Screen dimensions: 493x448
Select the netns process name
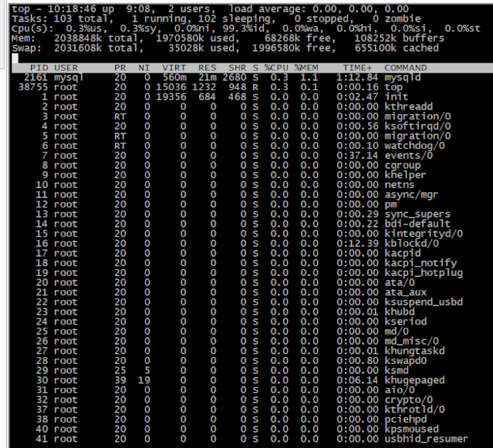[400, 185]
